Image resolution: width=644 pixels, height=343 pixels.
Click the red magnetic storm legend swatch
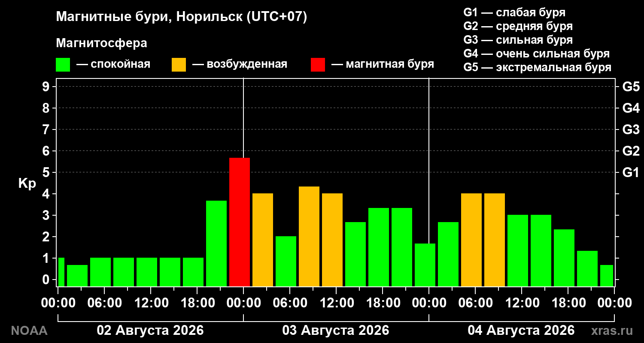pyautogui.click(x=318, y=65)
